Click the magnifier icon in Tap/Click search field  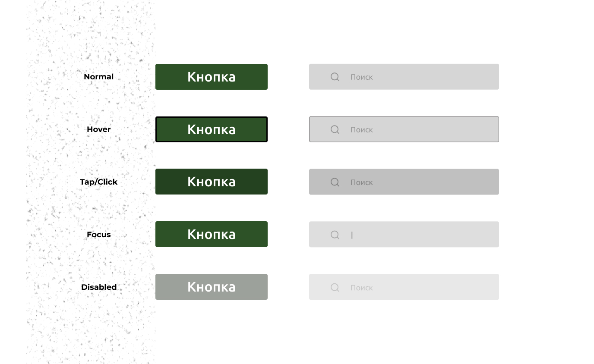coord(335,182)
